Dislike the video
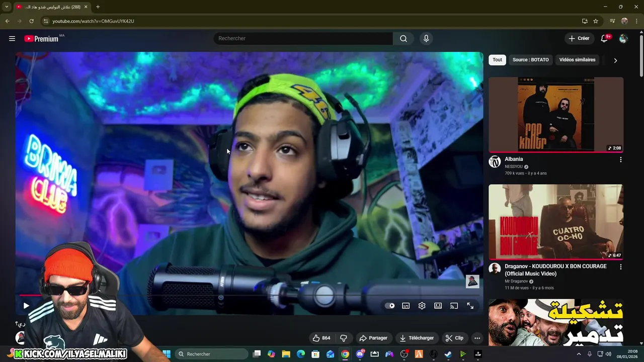Viewport: 644px width, 362px height. pyautogui.click(x=344, y=338)
